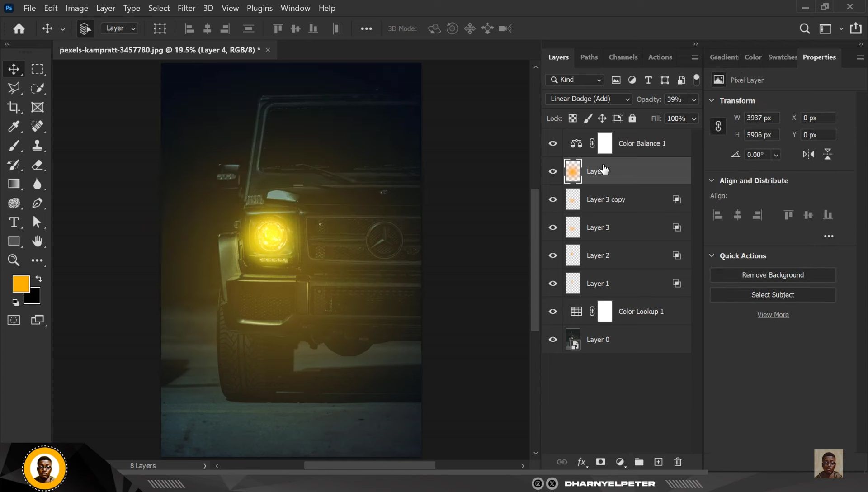
Task: Select the Eyedropper tool
Action: [x=14, y=126]
